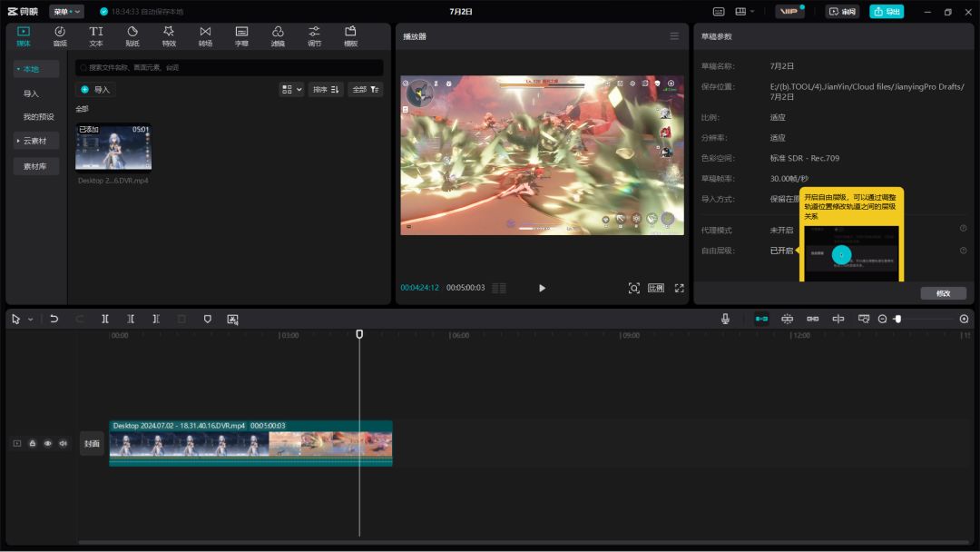Switch to the 文本 text tab
Screen dimensions: 980x552
coord(96,36)
